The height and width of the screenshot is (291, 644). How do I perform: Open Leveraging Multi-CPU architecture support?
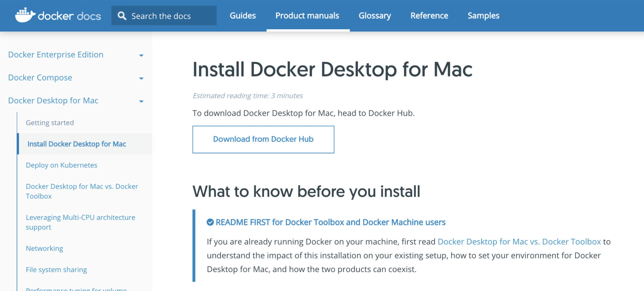tap(80, 222)
